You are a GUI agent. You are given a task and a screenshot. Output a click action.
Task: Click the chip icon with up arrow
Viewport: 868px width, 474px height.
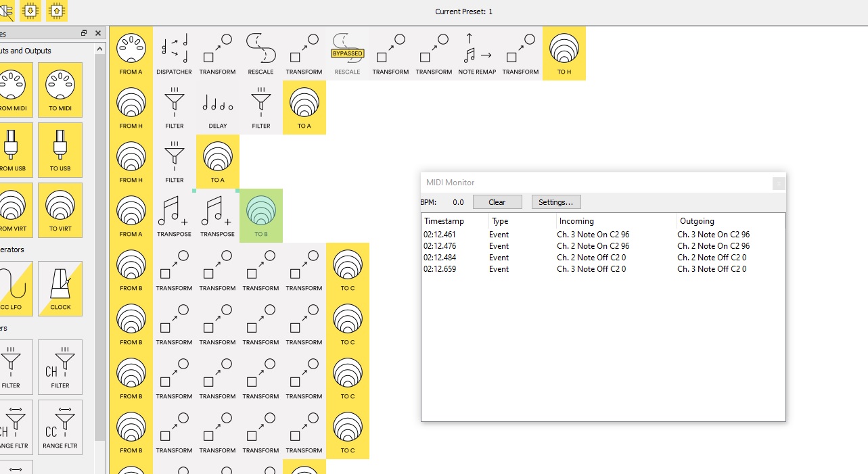[x=57, y=10]
